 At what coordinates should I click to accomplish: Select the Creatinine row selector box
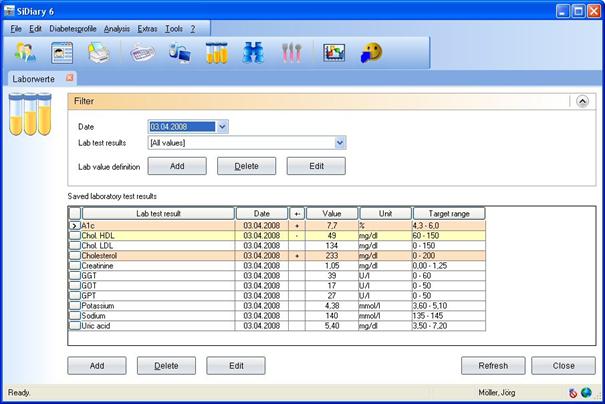click(74, 266)
